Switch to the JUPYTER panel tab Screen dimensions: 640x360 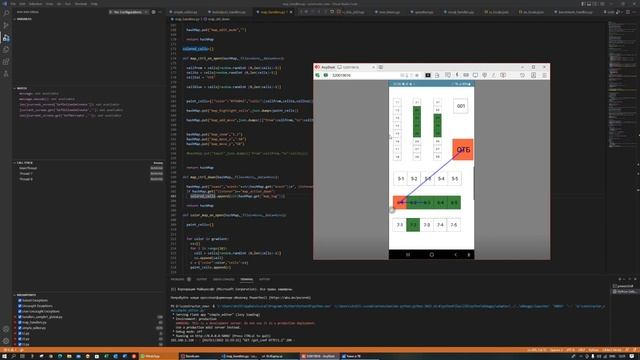pos(264,279)
